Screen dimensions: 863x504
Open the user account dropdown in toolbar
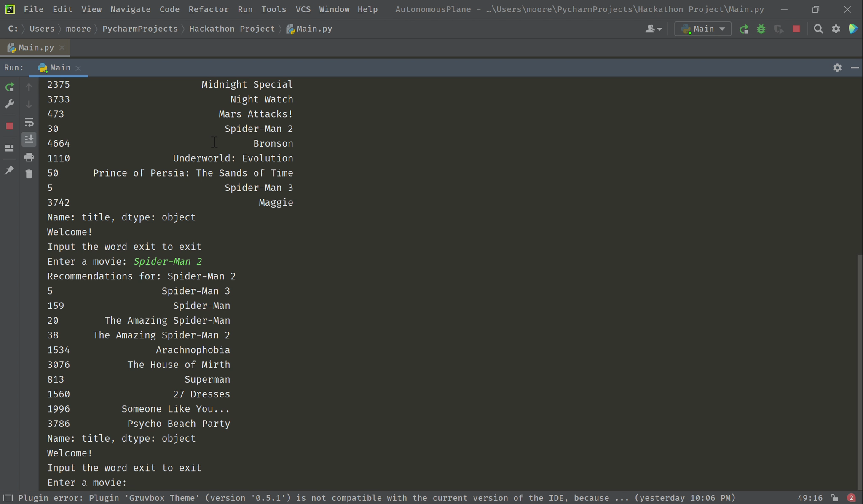pyautogui.click(x=654, y=29)
